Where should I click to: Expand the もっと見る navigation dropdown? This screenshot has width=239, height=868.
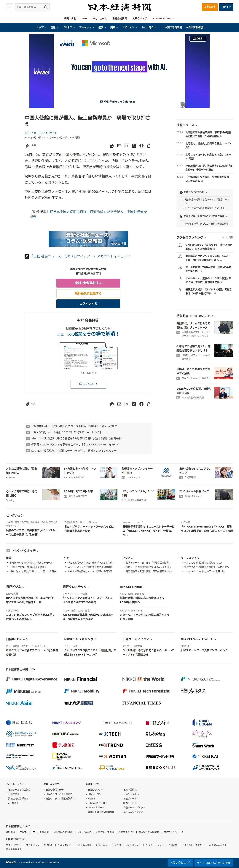point(149,28)
